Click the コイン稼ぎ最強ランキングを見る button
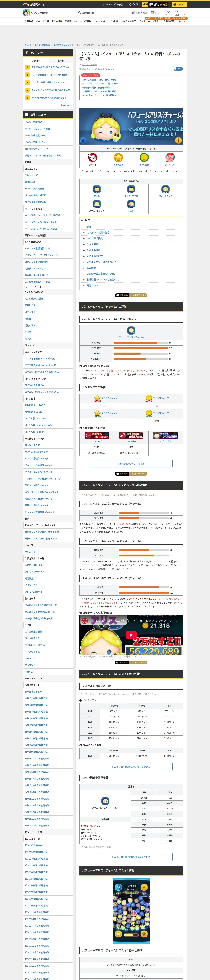 click(x=131, y=767)
